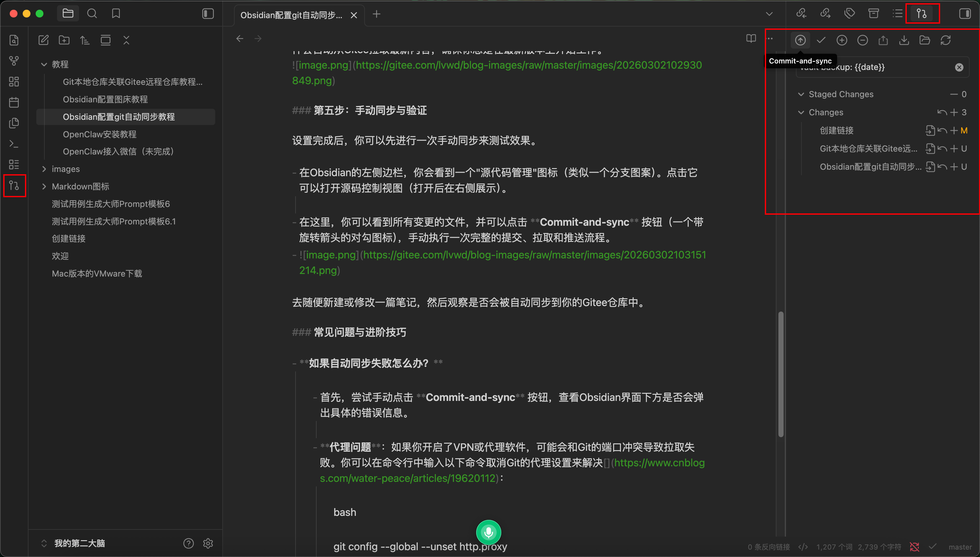Open the 欢迎 note in explorer

point(60,256)
